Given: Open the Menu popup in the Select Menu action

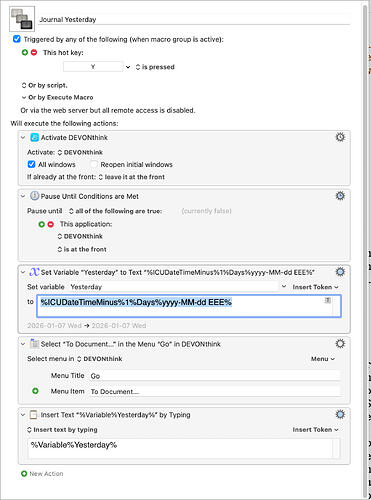Looking at the screenshot, I should [323, 359].
